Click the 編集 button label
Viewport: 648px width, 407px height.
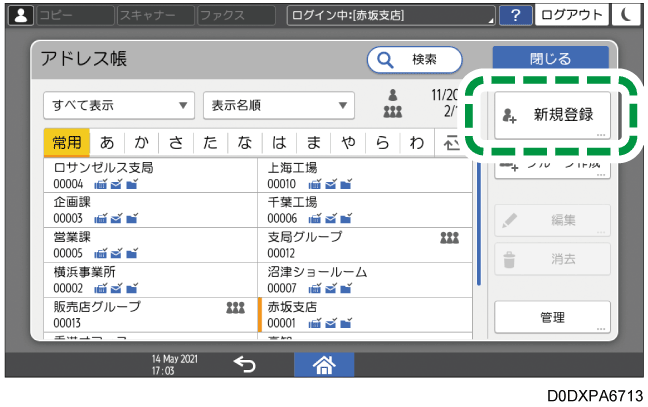pos(563,220)
